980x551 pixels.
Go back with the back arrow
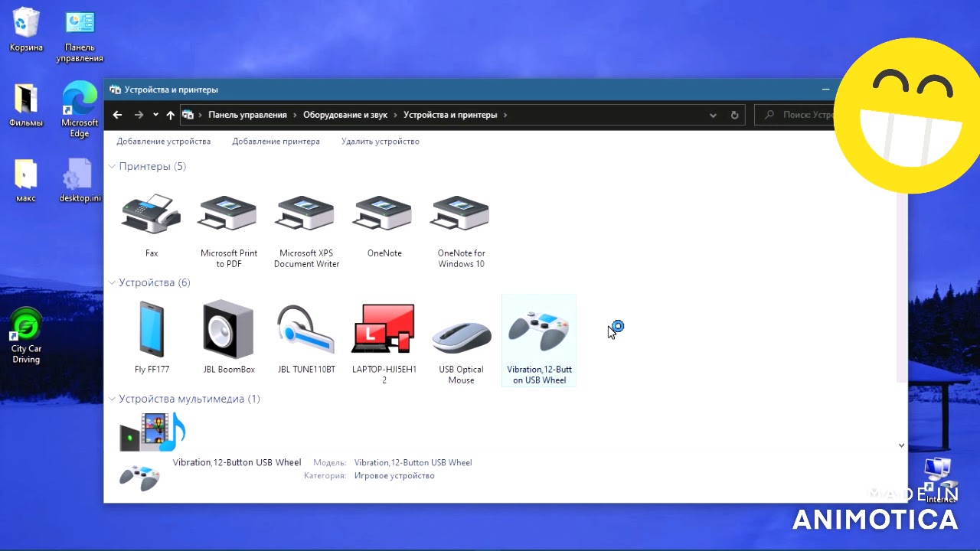(x=117, y=115)
